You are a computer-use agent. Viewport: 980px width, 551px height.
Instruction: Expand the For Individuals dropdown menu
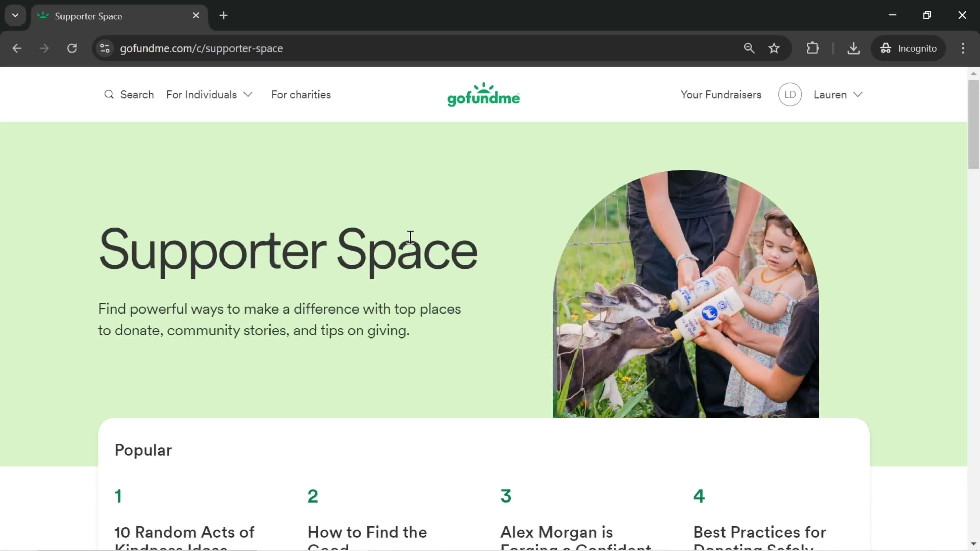tap(209, 94)
